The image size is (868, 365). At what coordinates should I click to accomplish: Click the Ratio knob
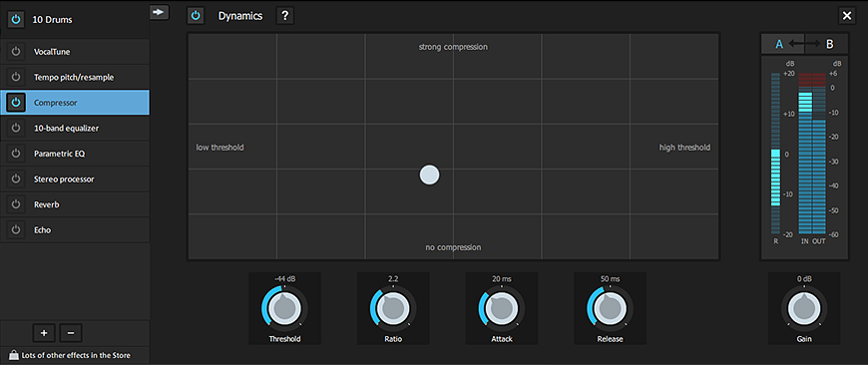pyautogui.click(x=393, y=309)
